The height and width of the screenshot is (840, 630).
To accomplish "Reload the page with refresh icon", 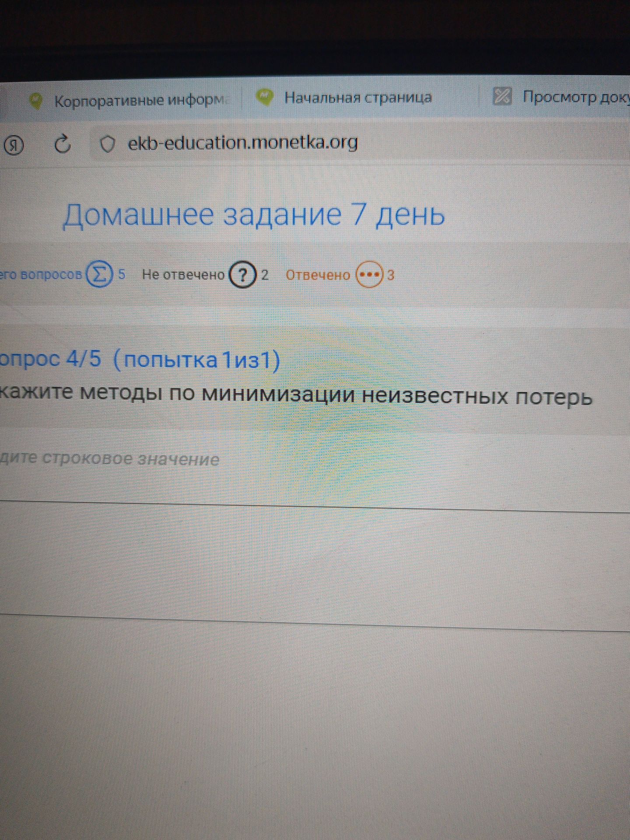I will tap(63, 144).
